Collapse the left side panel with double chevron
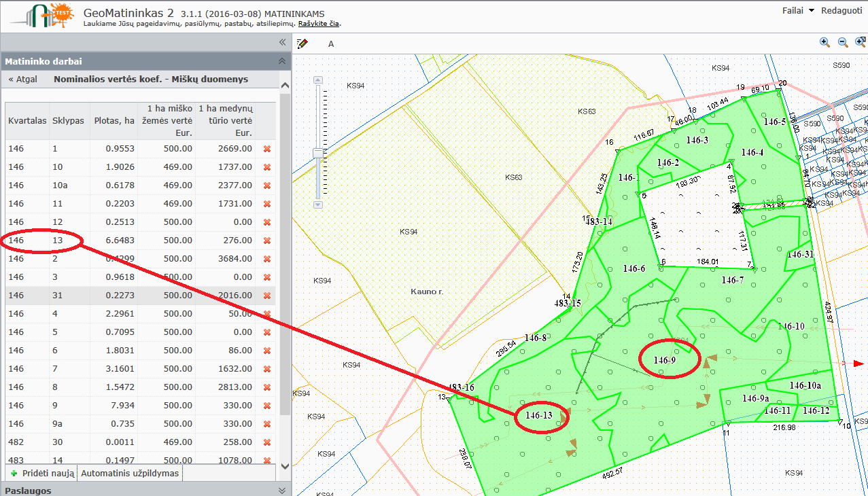This screenshot has width=868, height=496. pos(283,42)
